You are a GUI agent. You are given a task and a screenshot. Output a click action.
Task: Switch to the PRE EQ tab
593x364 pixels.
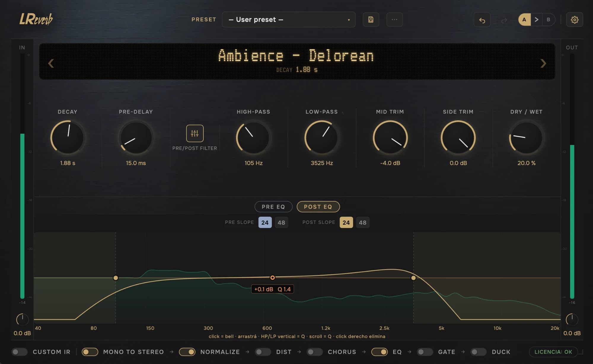(x=273, y=207)
